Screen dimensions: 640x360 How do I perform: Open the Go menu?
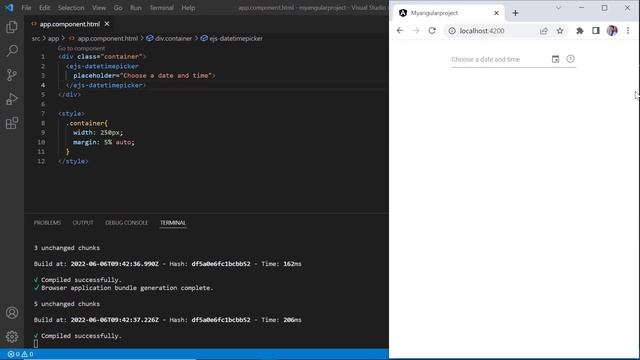[x=118, y=8]
